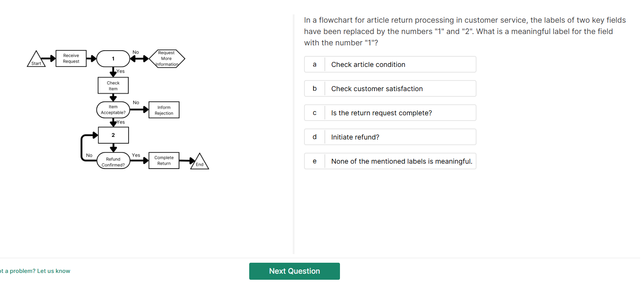Image resolution: width=644 pixels, height=282 pixels.
Task: Select answer a: Check article condition
Action: point(390,65)
